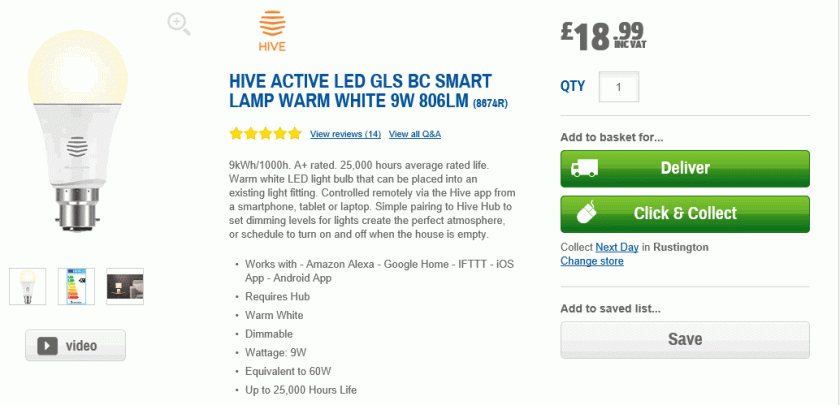Open View reviews (14) link

tap(345, 134)
